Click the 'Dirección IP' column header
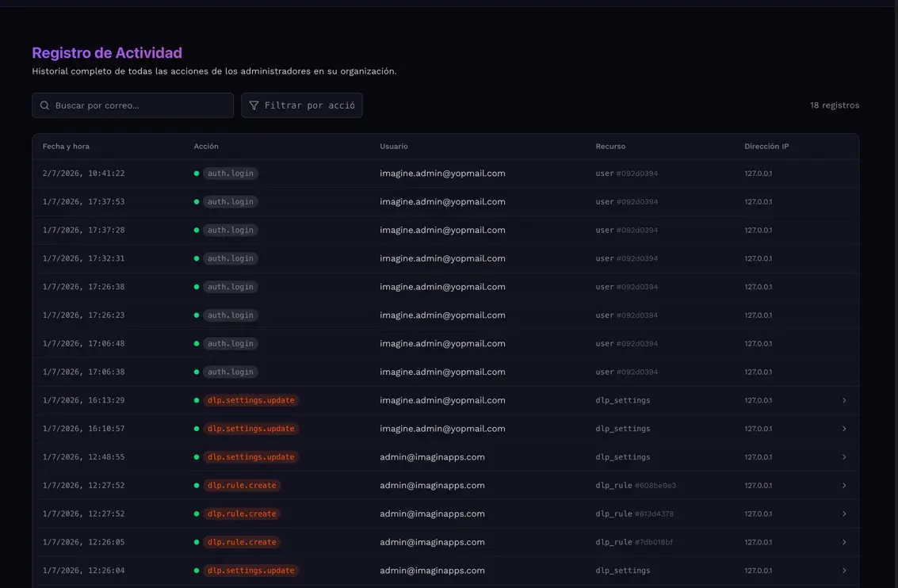This screenshot has width=898, height=588. [x=766, y=147]
